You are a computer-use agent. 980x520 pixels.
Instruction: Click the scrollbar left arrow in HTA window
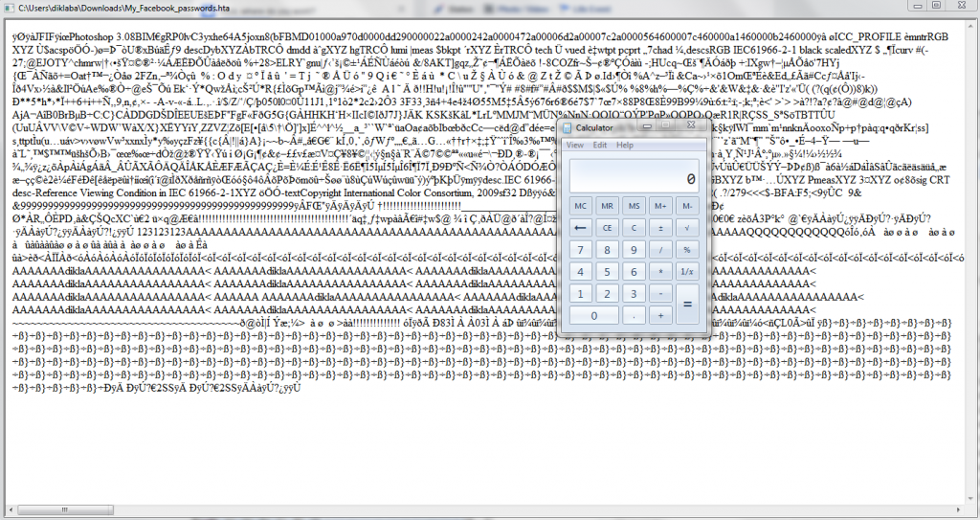(11, 510)
